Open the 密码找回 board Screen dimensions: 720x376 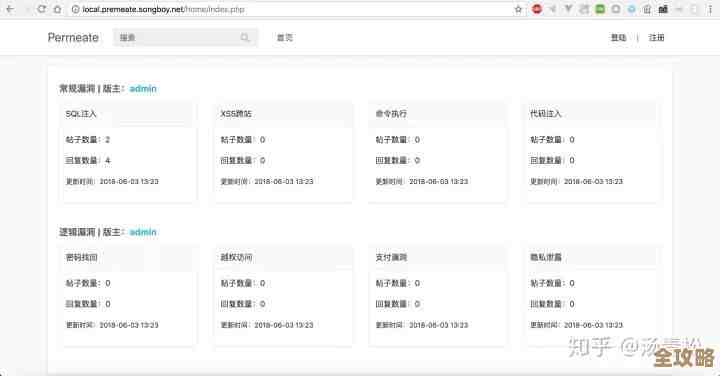81,258
